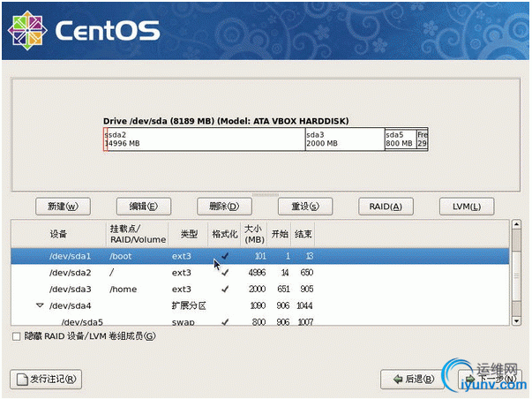Click the size value 4996
532x399 pixels.
click(x=257, y=273)
